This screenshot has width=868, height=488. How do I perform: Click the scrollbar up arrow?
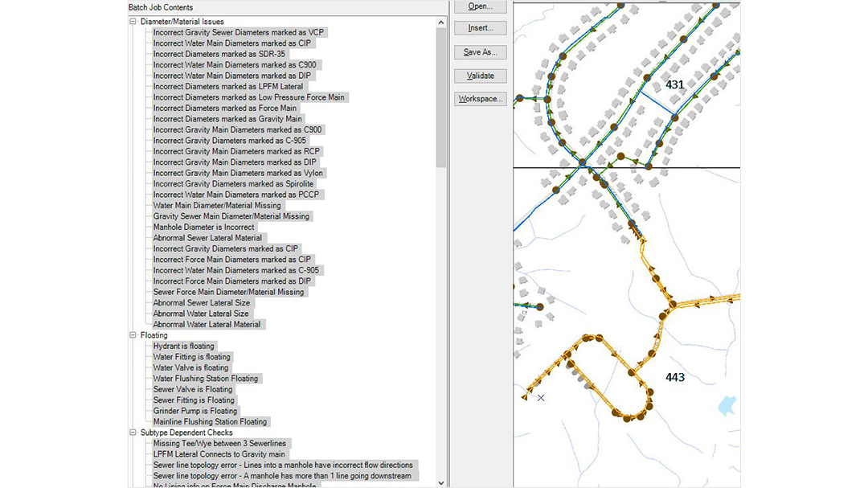[x=440, y=23]
